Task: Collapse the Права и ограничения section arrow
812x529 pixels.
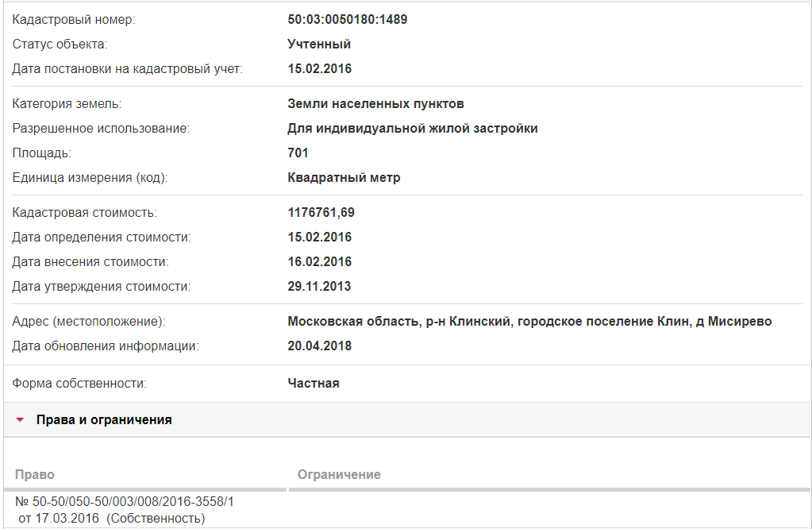Action: pos(20,419)
